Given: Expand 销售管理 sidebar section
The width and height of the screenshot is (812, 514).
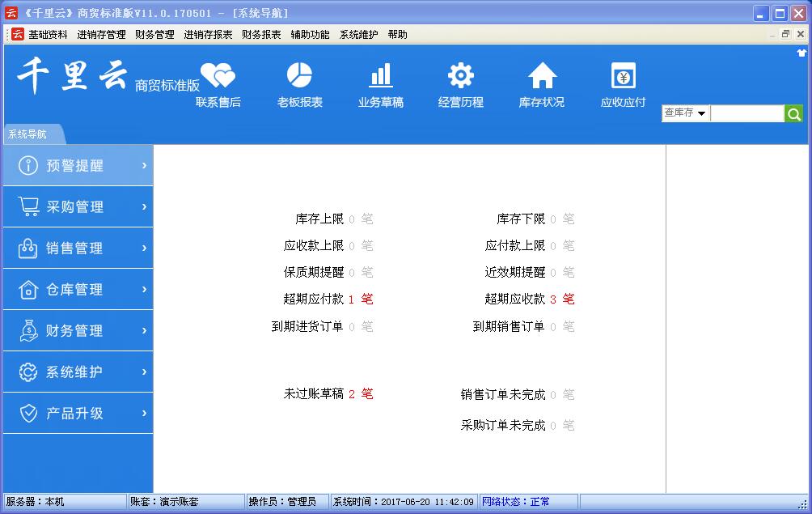Looking at the screenshot, I should click(x=78, y=249).
